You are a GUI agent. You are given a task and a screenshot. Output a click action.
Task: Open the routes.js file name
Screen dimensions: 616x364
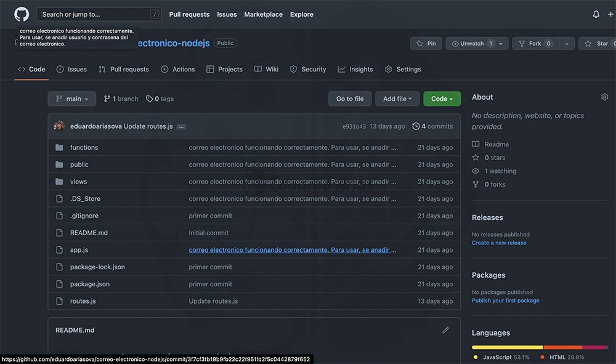click(x=83, y=301)
